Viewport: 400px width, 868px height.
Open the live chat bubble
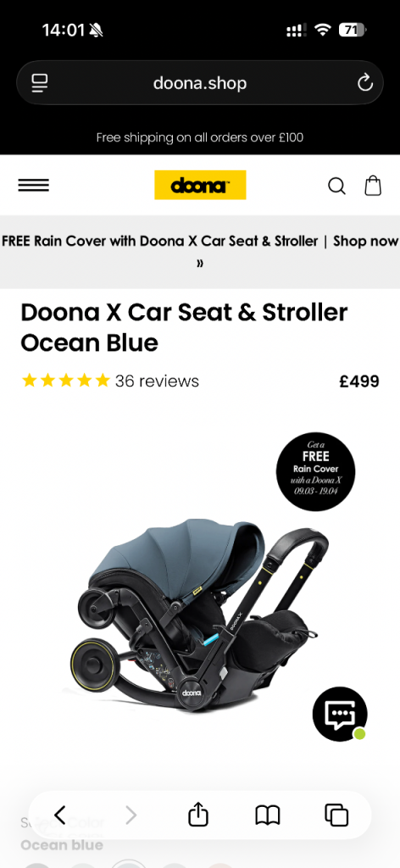coord(340,714)
